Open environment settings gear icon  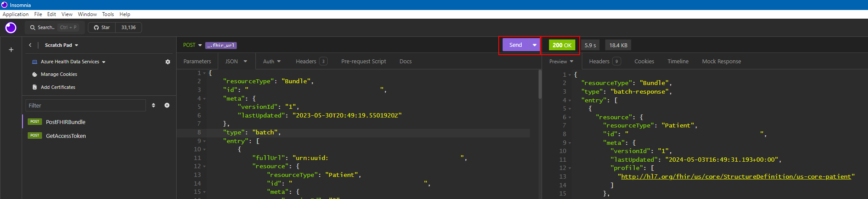[x=168, y=62]
